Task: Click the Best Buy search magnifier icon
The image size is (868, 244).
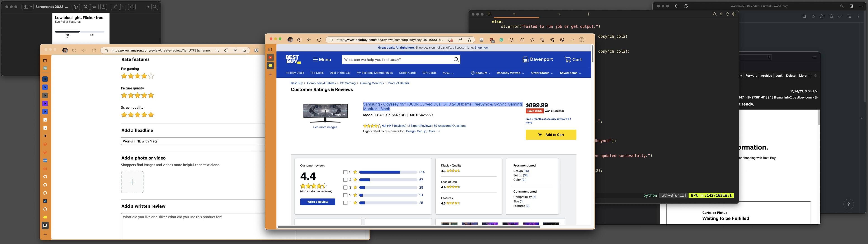Action: click(x=456, y=60)
